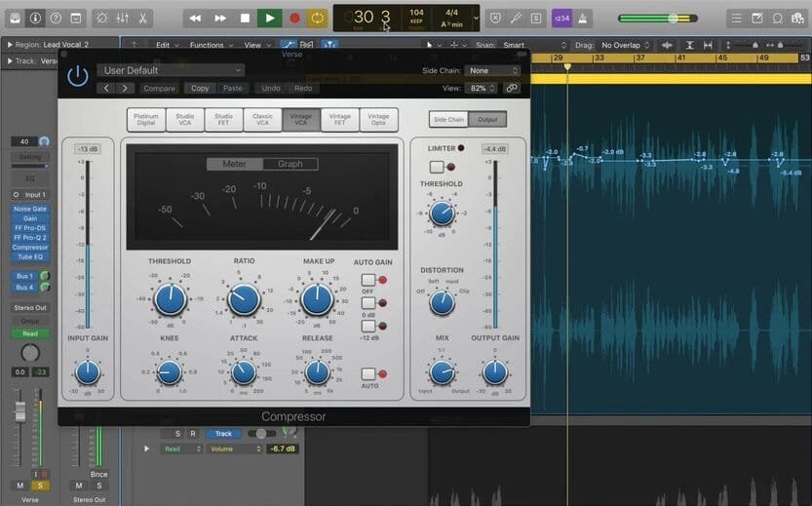This screenshot has height=506, width=812.
Task: Select next preset arrow in Compressor
Action: 125,88
